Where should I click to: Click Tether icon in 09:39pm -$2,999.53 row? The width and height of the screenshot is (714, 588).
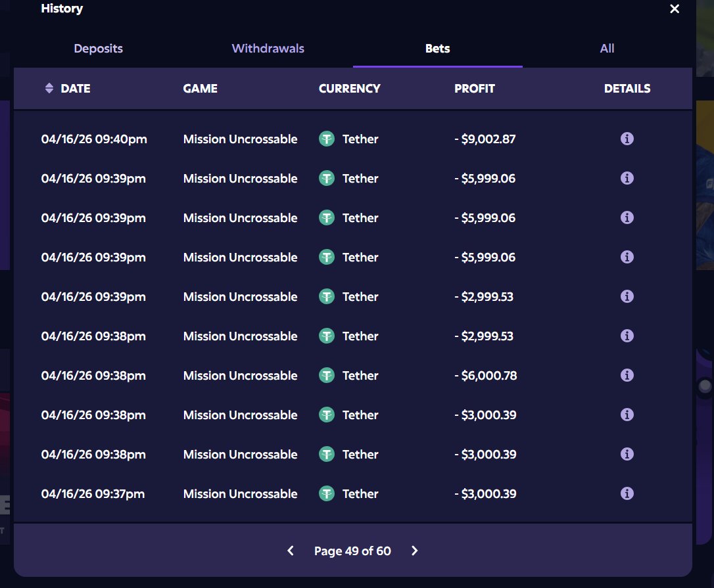(327, 297)
